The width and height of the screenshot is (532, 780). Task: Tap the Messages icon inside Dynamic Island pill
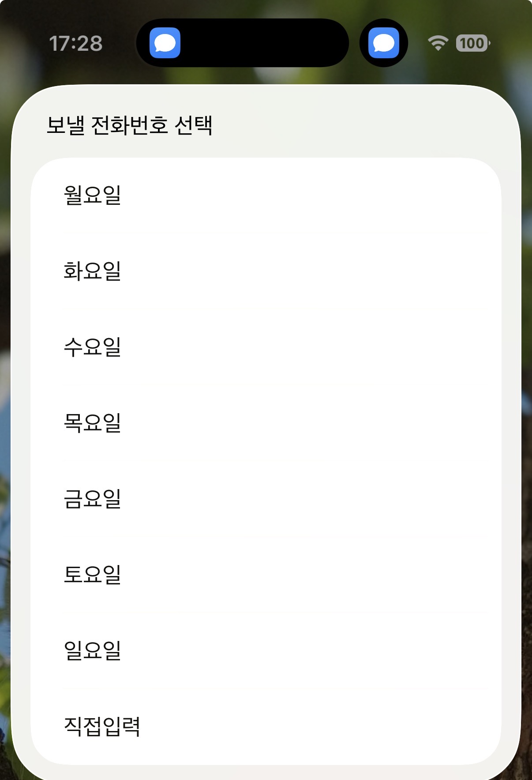point(165,43)
